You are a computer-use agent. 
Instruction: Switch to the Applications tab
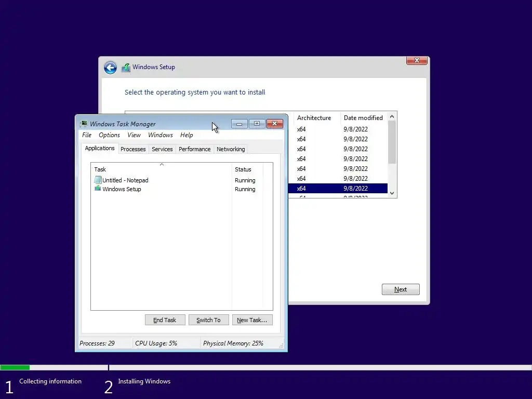100,148
